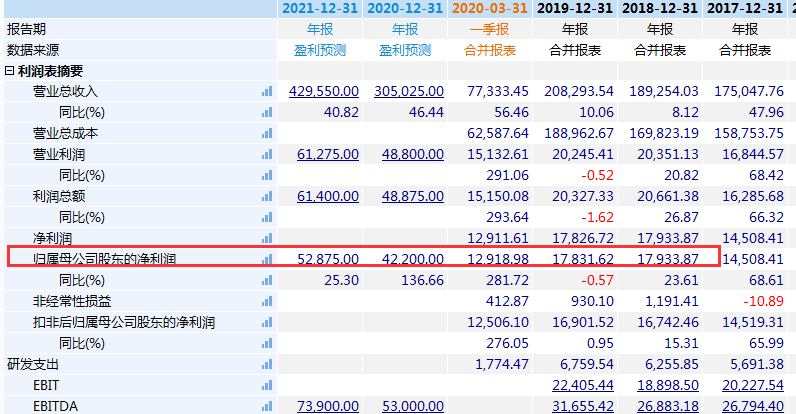796x414 pixels.
Task: Show trend chart for 营业利润 row
Action: pyautogui.click(x=267, y=154)
